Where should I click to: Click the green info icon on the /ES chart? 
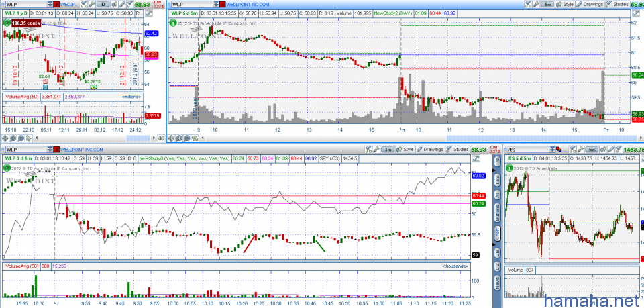(x=509, y=168)
